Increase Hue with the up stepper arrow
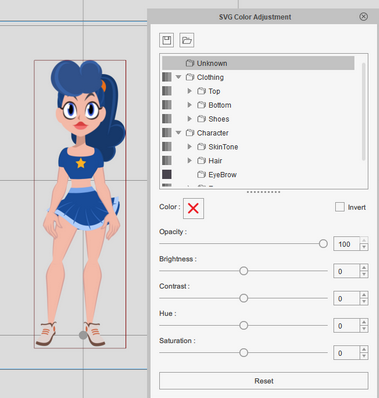Screen dimensions: 379x398 click(x=364, y=322)
